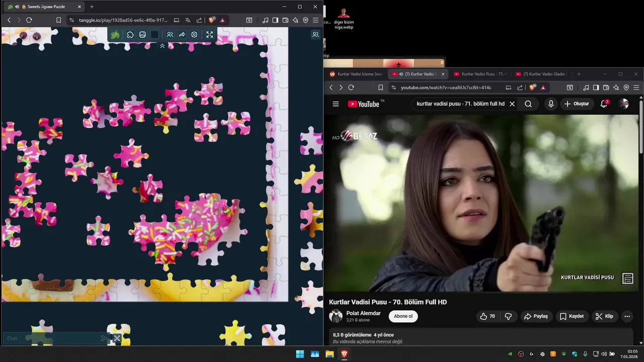Screen dimensions: 644x362
Task: Send the chat message arrow icon
Action: tap(104, 338)
